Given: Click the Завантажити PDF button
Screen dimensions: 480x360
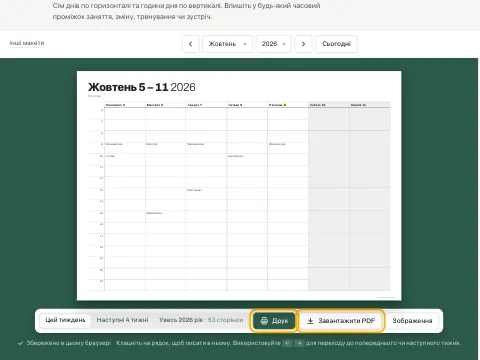Looking at the screenshot, I should click(x=341, y=321).
